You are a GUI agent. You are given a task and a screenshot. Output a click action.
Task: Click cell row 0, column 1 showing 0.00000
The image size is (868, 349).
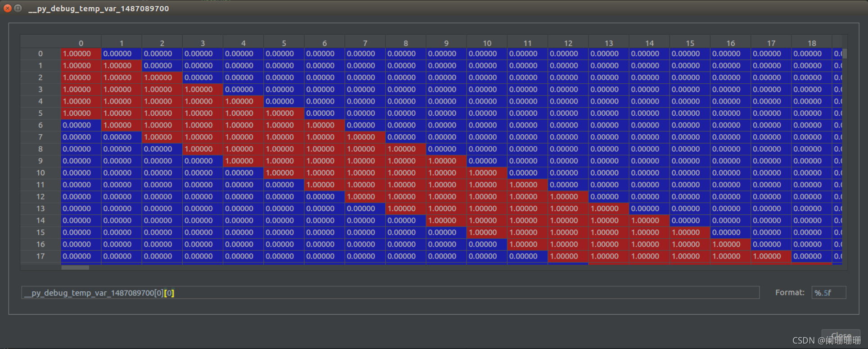point(121,54)
